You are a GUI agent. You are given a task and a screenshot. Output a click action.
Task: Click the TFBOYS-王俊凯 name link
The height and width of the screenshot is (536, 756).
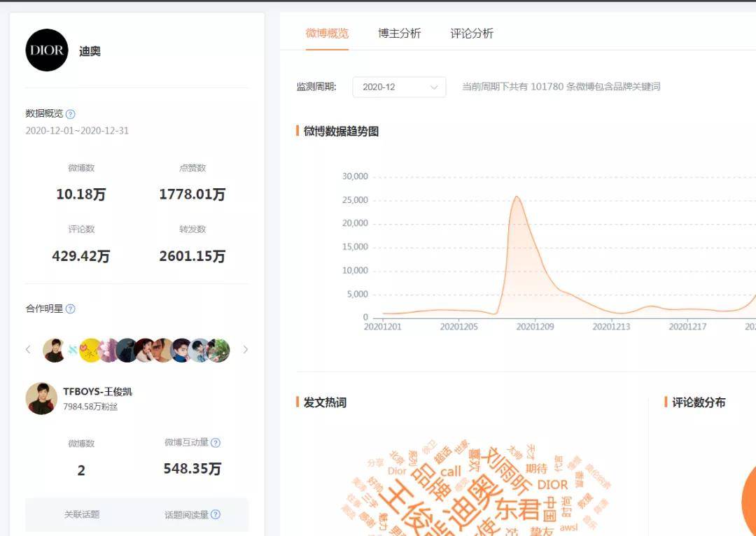[x=97, y=392]
